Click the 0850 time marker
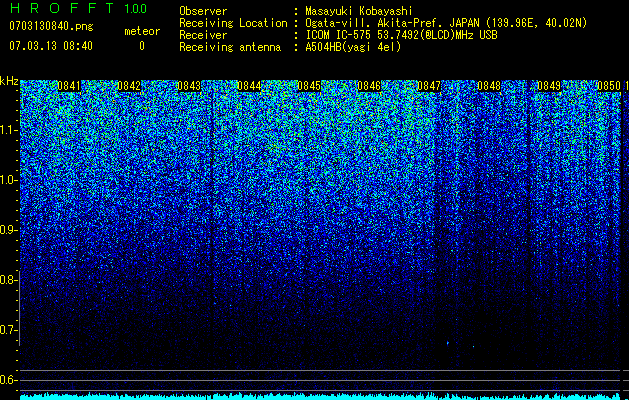 pos(609,86)
